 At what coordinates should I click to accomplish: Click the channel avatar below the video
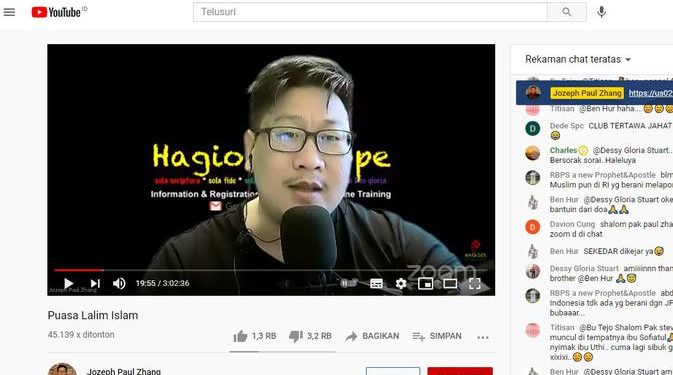(62, 369)
